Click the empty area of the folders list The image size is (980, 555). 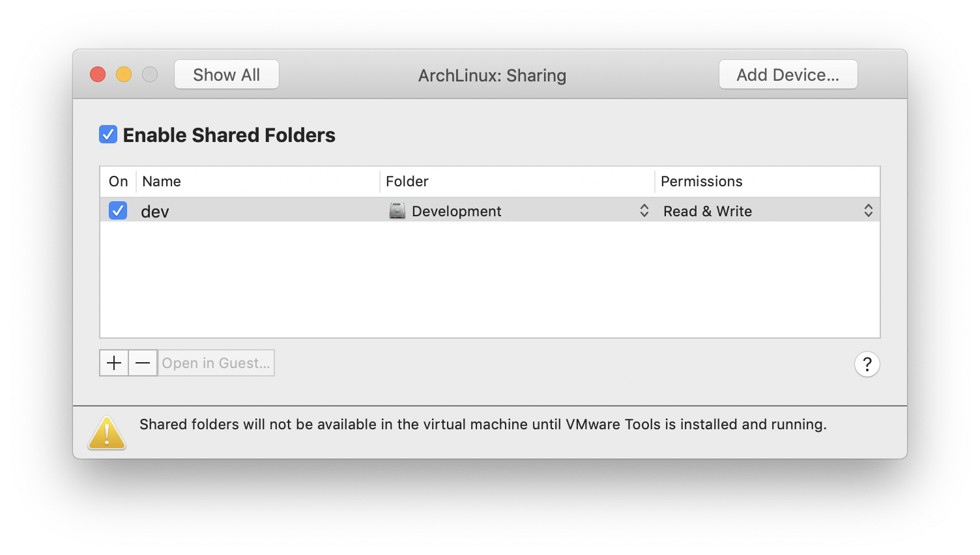click(x=489, y=280)
